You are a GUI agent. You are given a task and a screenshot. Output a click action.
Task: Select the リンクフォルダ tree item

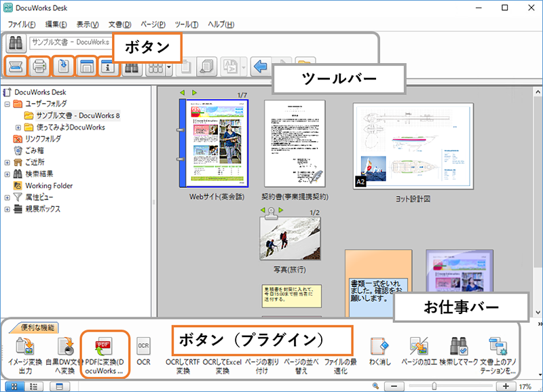click(x=43, y=139)
